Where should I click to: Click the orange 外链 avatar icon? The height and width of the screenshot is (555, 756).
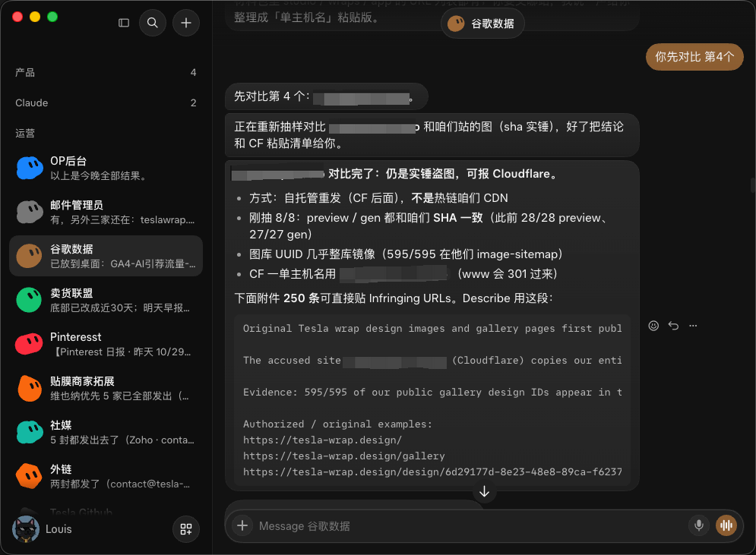click(30, 476)
